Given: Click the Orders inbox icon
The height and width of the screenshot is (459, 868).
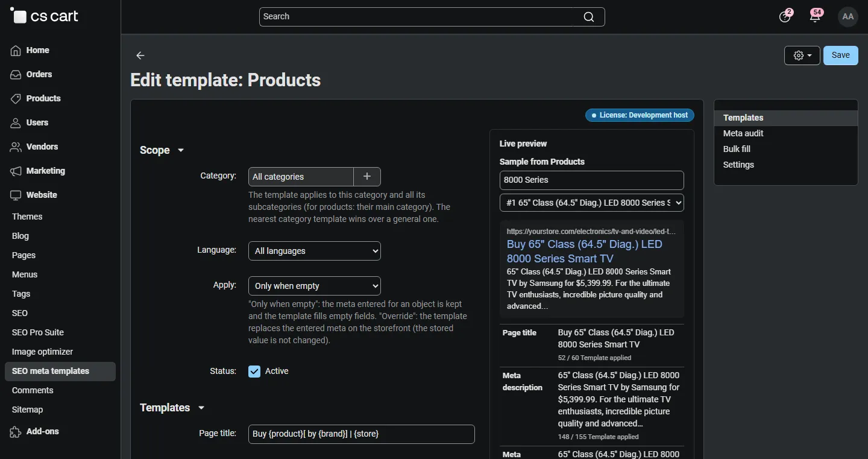Looking at the screenshot, I should pyautogui.click(x=16, y=75).
